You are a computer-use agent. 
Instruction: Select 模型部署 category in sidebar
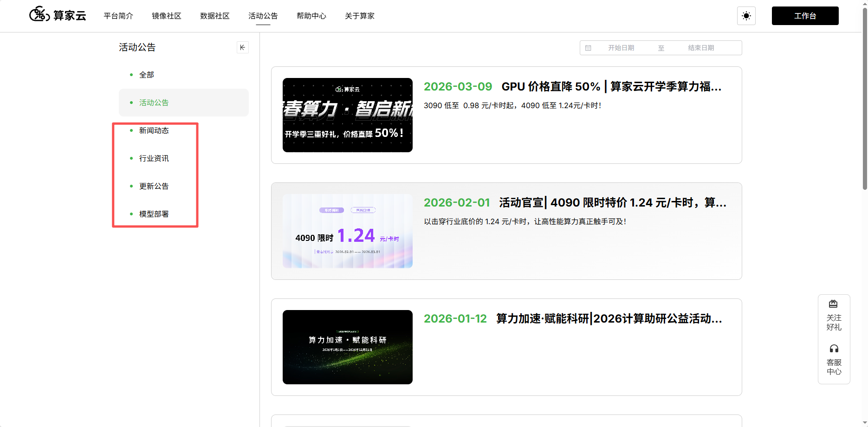184,214
